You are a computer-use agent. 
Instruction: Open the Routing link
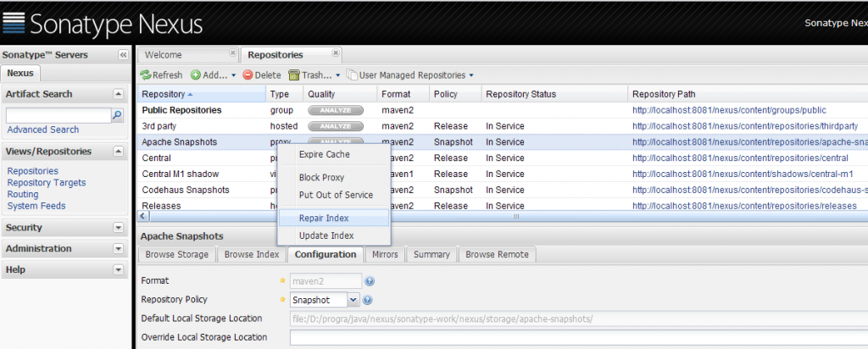tap(23, 195)
